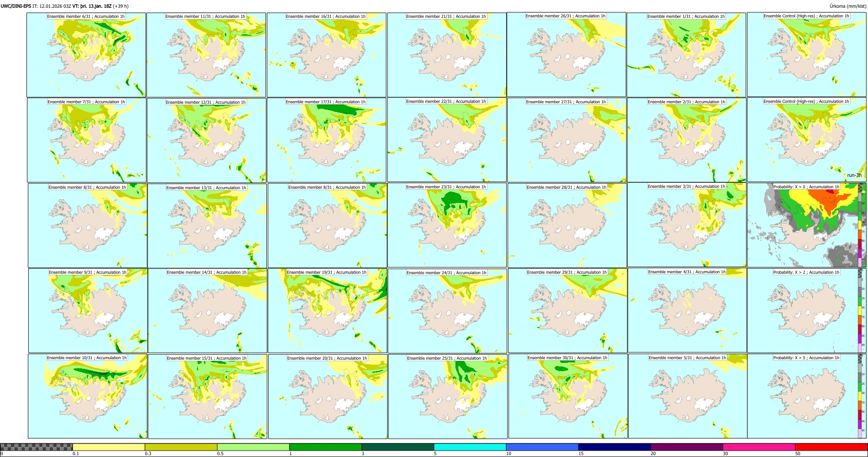868x457 pixels.
Task: Click the green 1–3 legend swatch
Action: [x=325, y=447]
